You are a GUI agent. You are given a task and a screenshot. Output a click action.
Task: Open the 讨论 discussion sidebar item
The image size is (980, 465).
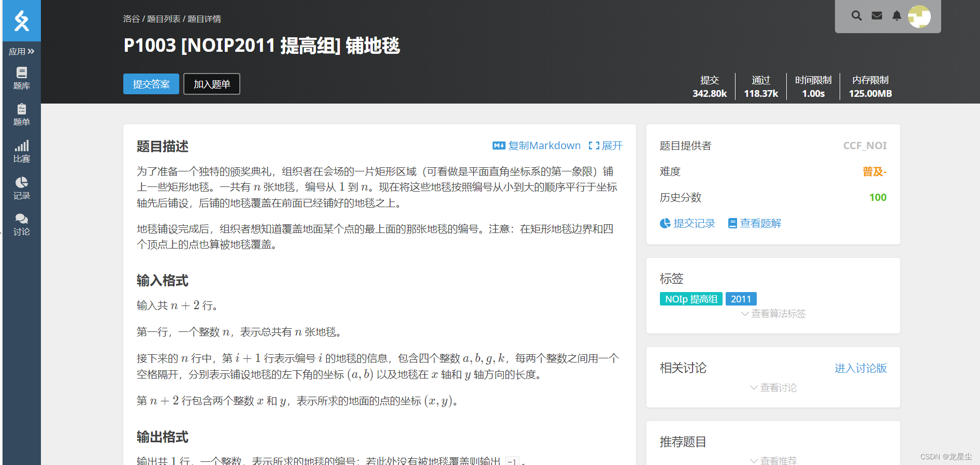point(22,225)
